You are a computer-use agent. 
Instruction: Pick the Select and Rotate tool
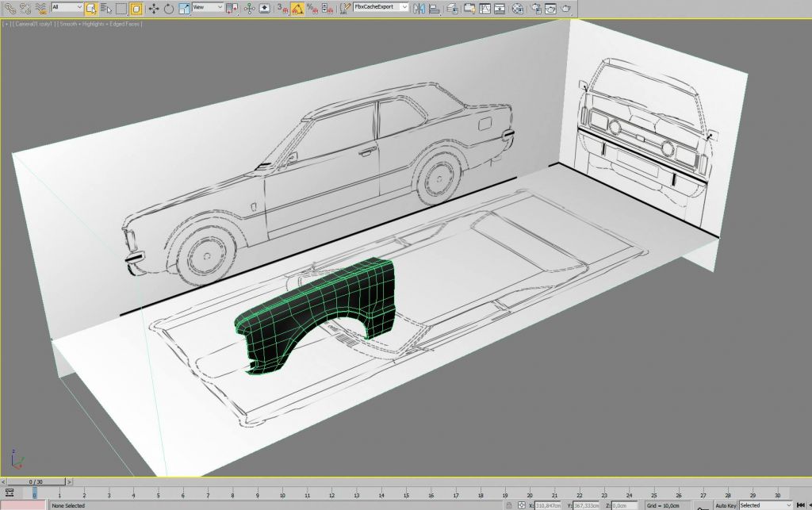coord(169,8)
